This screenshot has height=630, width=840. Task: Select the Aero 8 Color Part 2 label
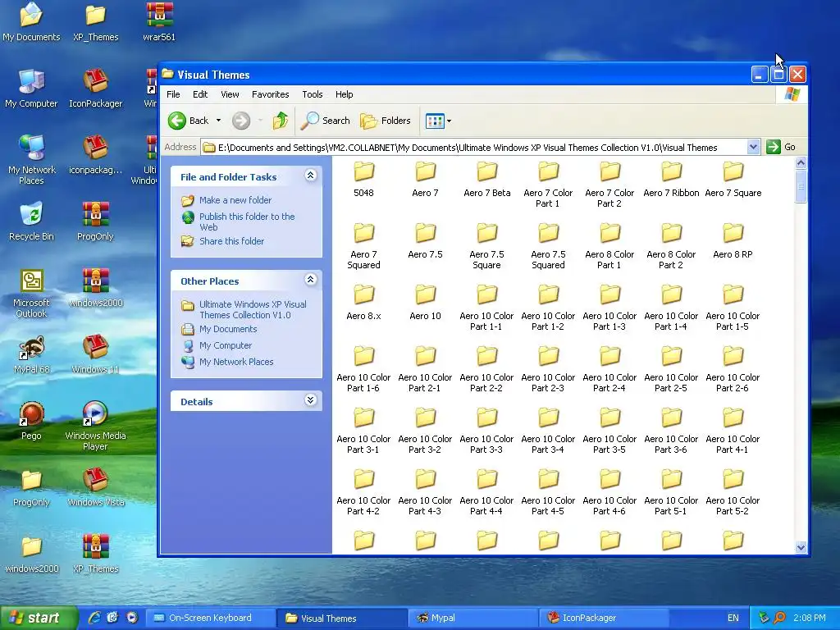pyautogui.click(x=671, y=260)
